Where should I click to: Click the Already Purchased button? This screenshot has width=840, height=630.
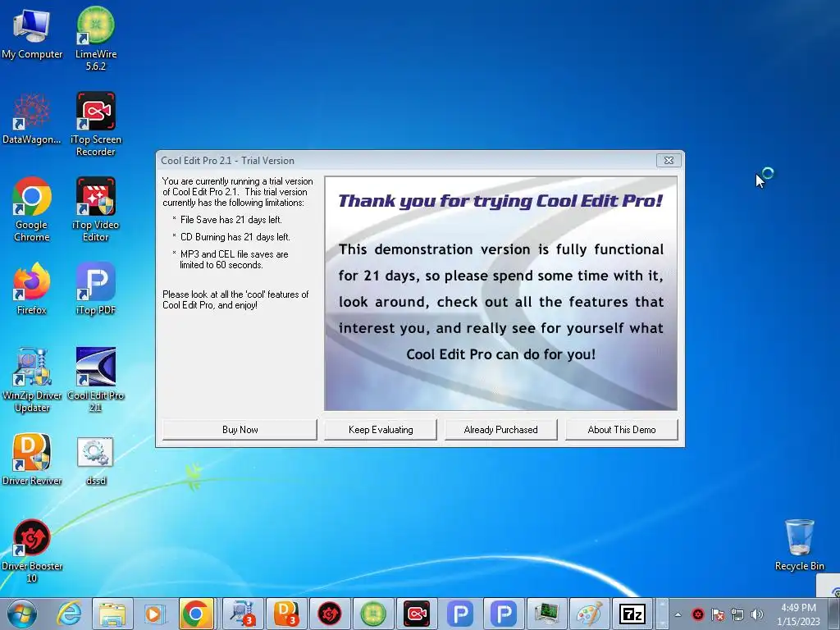coord(501,430)
